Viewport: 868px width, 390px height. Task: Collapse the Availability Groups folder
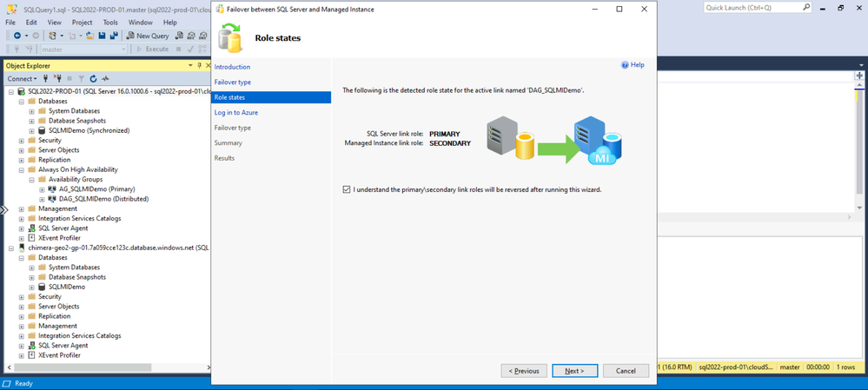tap(31, 179)
